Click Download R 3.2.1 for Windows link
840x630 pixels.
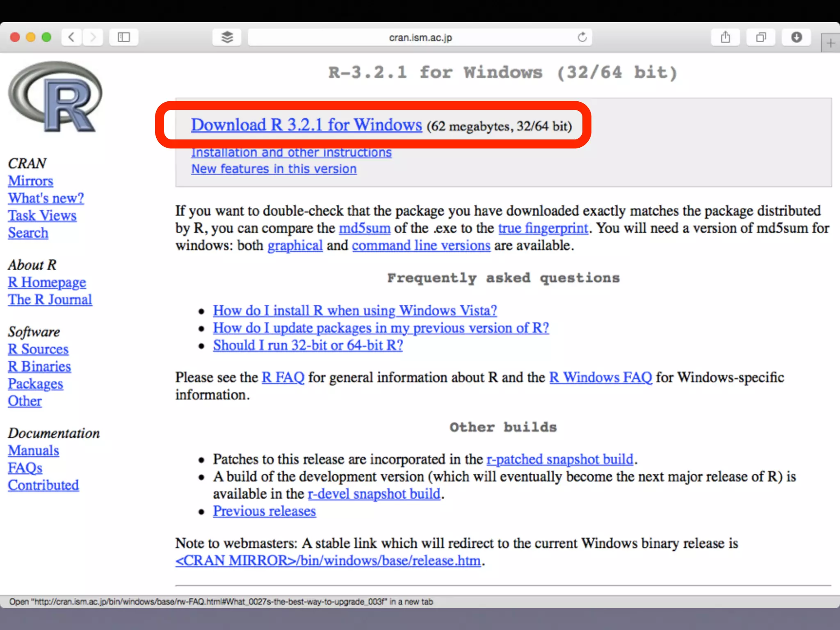pos(306,125)
